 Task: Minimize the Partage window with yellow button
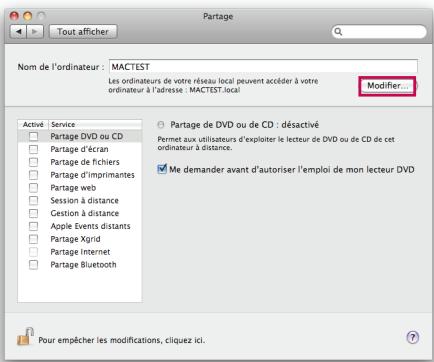[x=28, y=16]
